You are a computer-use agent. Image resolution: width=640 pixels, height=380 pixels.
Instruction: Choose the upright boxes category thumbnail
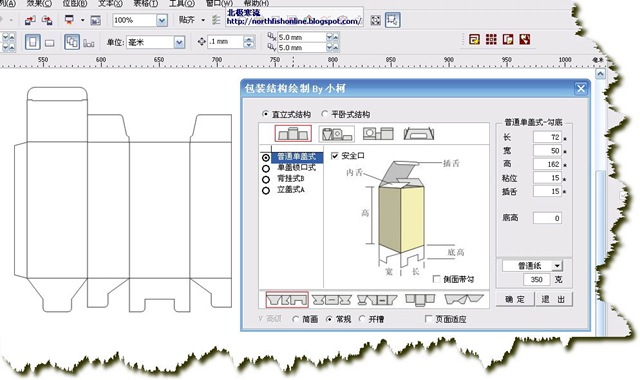tap(293, 133)
